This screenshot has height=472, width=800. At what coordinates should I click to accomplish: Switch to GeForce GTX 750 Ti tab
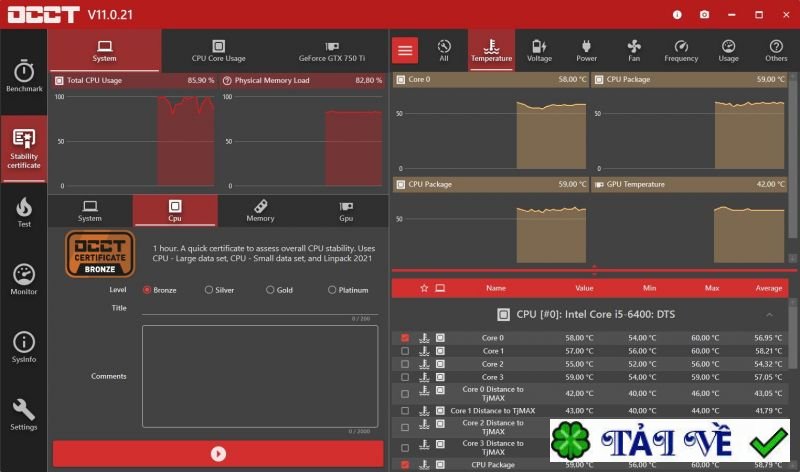click(332, 51)
